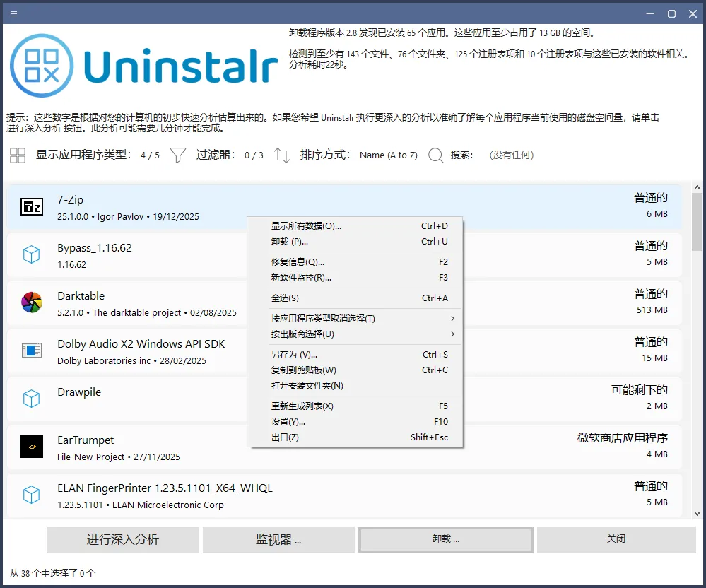Image resolution: width=706 pixels, height=588 pixels.
Task: Click the 排序方式 label
Action: point(325,155)
